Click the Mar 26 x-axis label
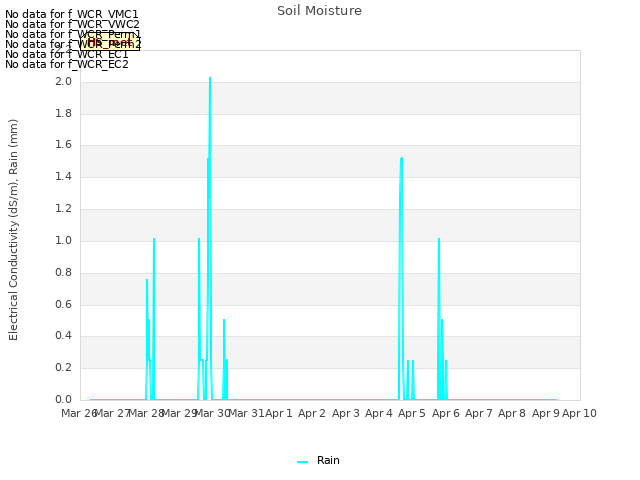The height and width of the screenshot is (480, 640). click(x=79, y=413)
